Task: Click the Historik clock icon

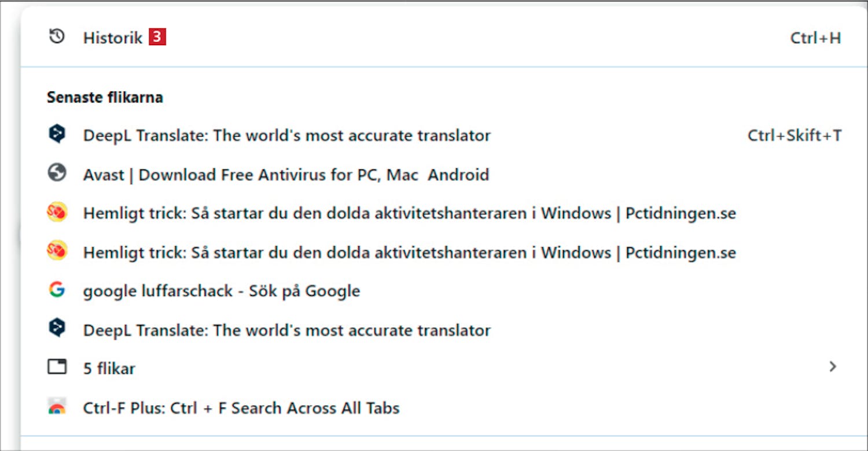Action: point(57,38)
